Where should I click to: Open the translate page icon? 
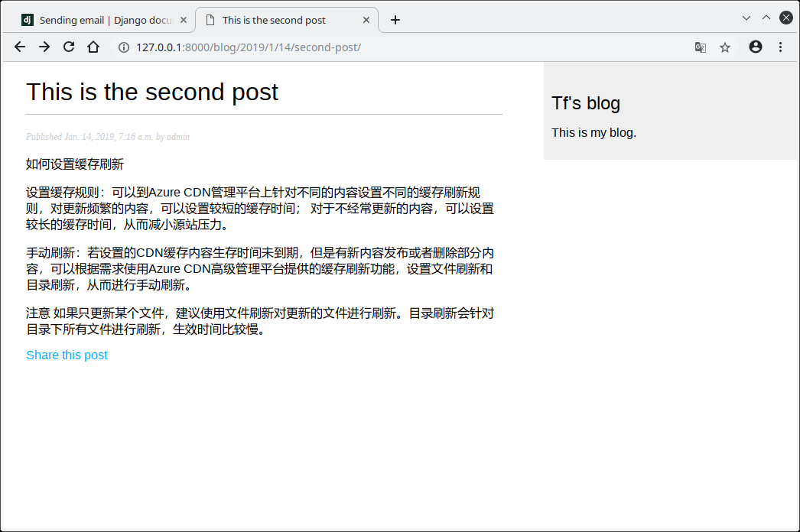[x=700, y=47]
